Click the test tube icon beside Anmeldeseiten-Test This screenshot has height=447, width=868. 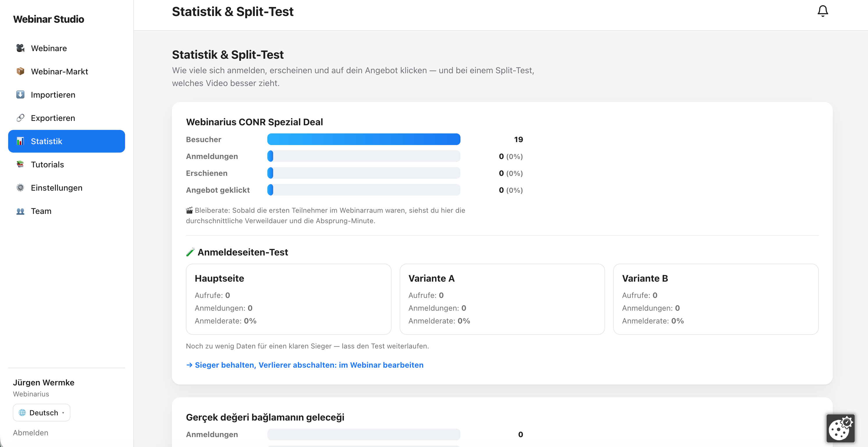pyautogui.click(x=190, y=252)
